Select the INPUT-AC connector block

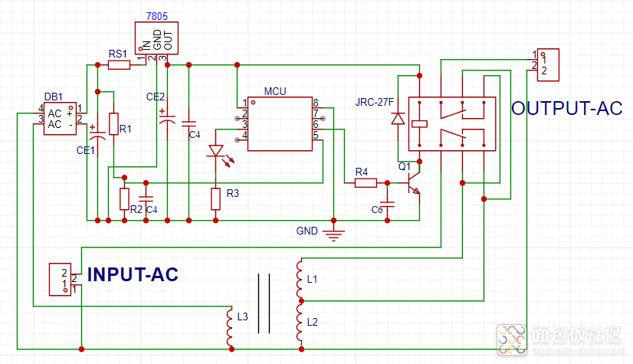click(x=60, y=280)
